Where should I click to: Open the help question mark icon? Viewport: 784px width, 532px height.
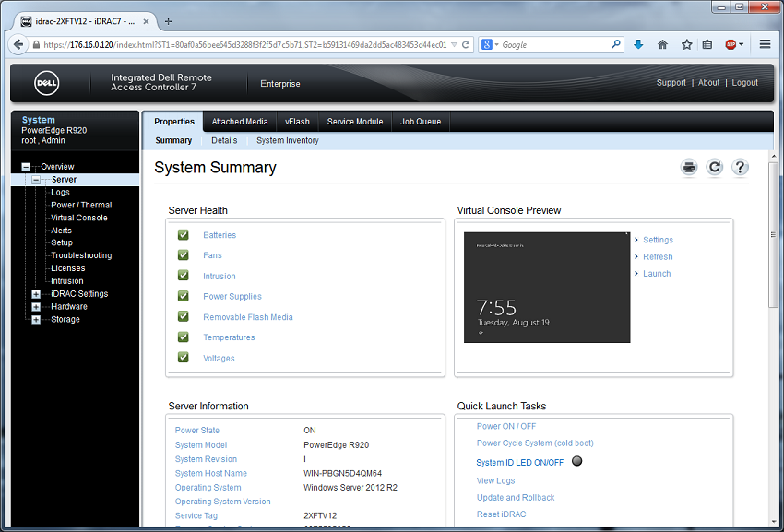tap(740, 167)
